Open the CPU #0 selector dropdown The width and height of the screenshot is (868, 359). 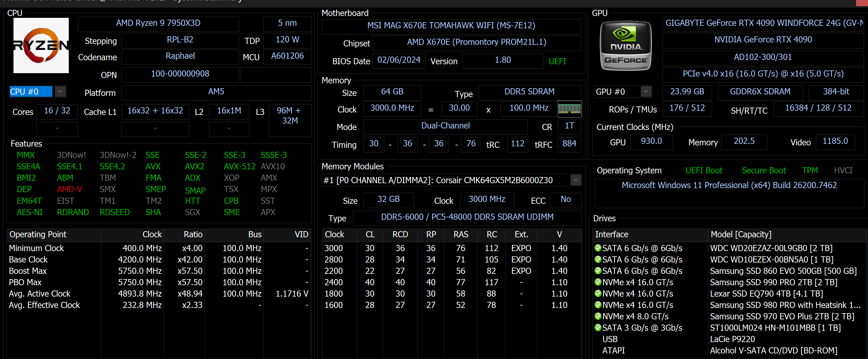point(60,91)
